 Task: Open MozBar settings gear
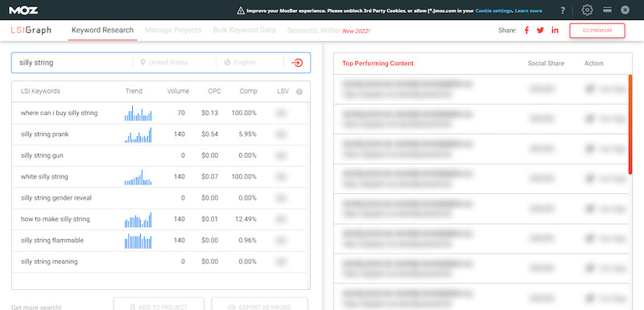point(588,10)
